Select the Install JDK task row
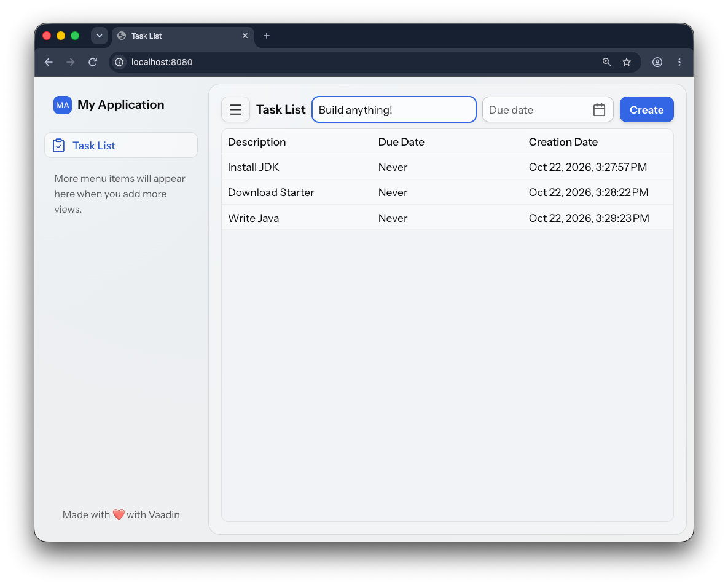 (x=448, y=167)
